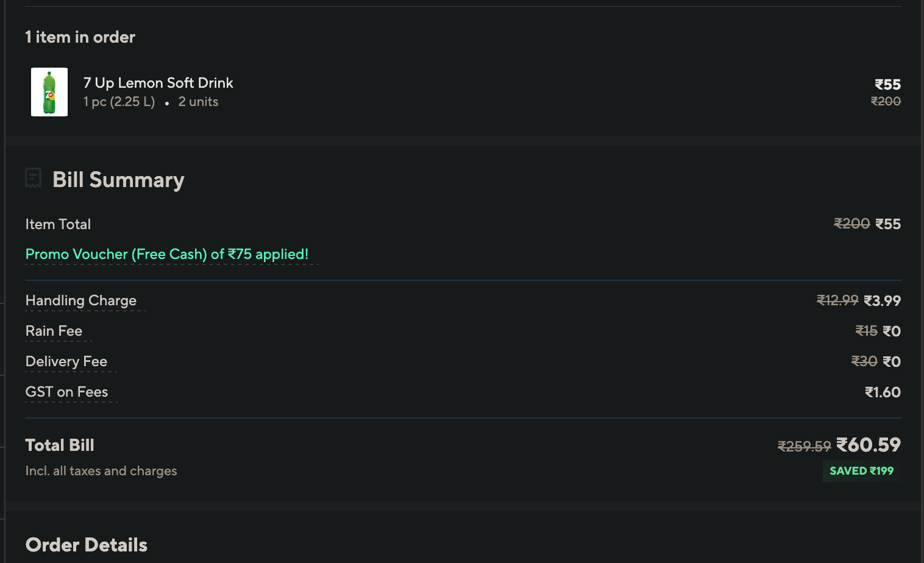The width and height of the screenshot is (924, 563).
Task: Click the ₹3.99 handling charge amount
Action: [x=882, y=300]
